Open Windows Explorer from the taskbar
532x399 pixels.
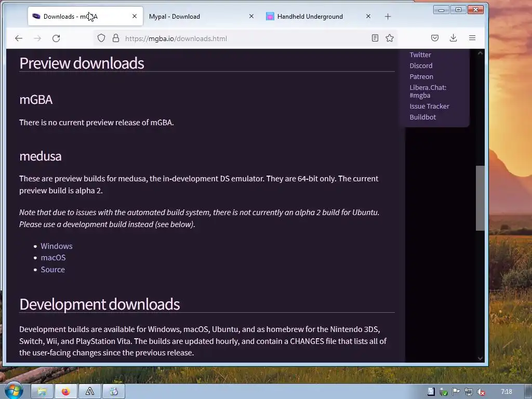tap(42, 392)
